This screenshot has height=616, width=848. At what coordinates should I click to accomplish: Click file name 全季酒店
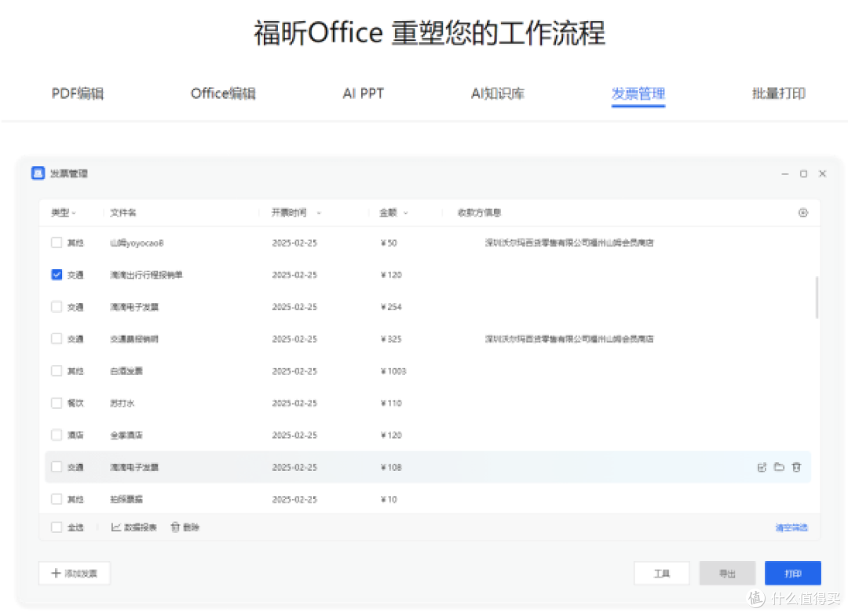click(x=126, y=435)
